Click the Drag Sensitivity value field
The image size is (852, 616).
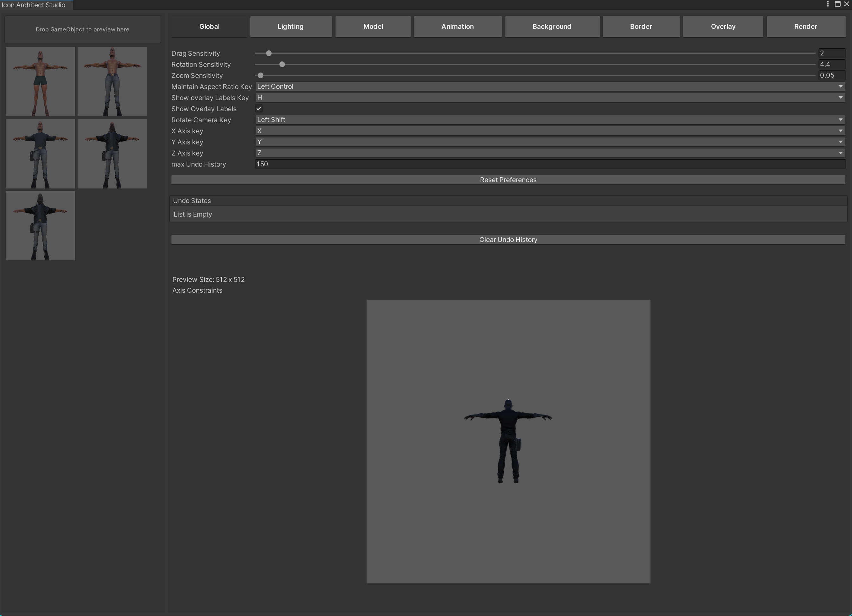(x=831, y=53)
